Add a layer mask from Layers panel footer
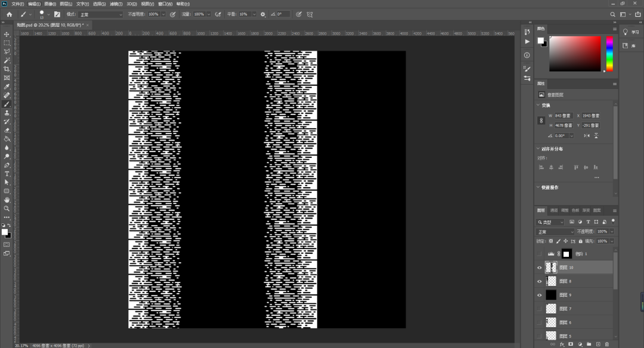Viewport: 644px width, 348px height. pos(571,344)
